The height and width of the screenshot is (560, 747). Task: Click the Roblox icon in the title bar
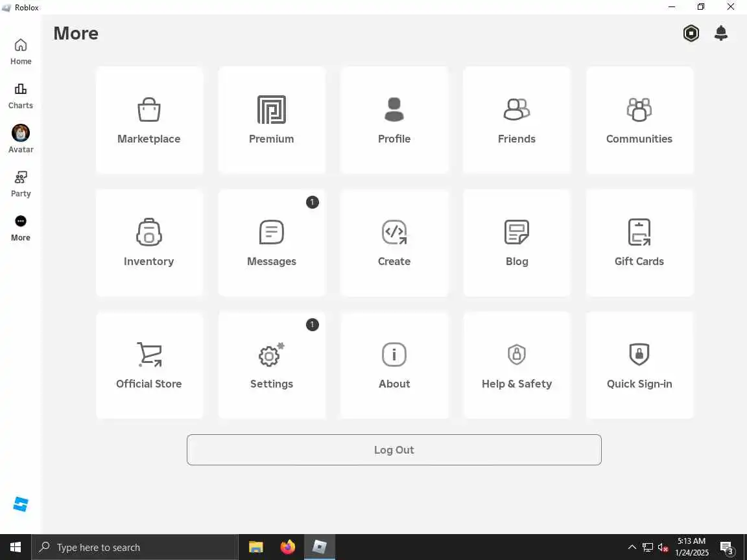coord(6,7)
